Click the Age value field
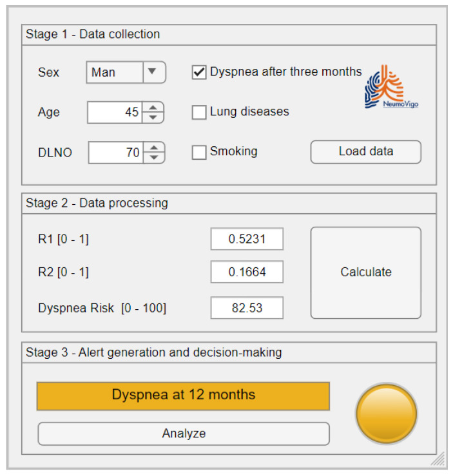 click(115, 113)
